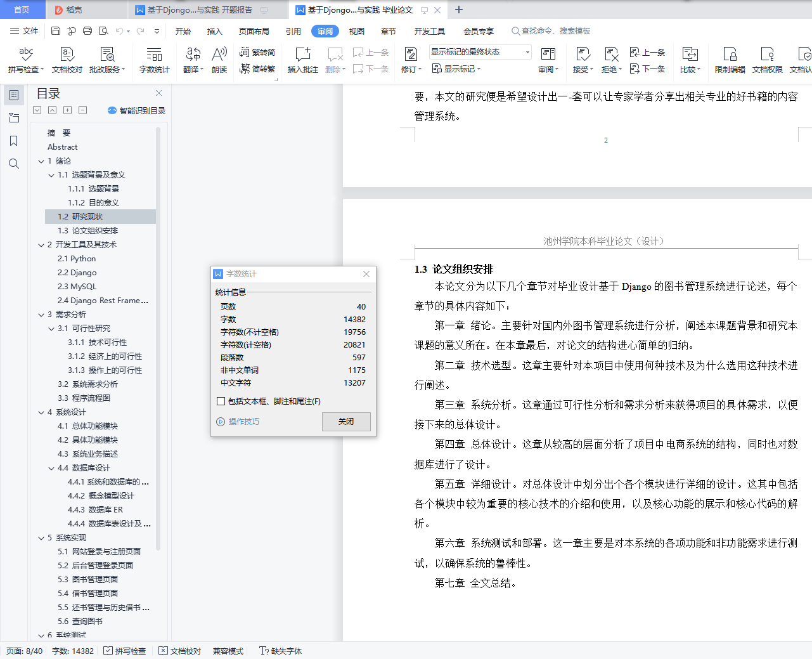Run the 字数统计 word count tool
Screen dimensions: 812x659
coord(155,60)
